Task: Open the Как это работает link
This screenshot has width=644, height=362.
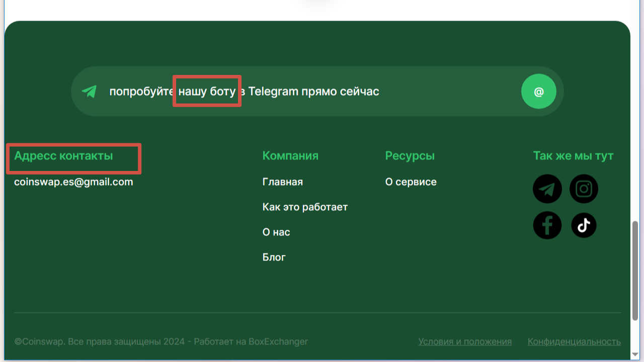Action: click(x=305, y=207)
